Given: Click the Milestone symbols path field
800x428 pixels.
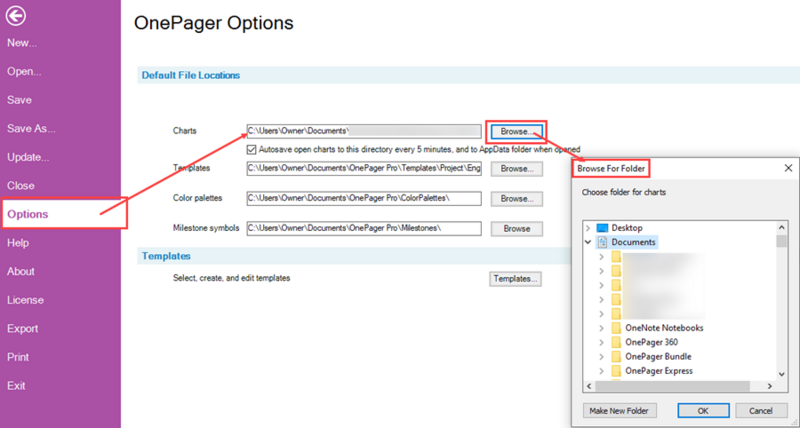Looking at the screenshot, I should (x=364, y=229).
